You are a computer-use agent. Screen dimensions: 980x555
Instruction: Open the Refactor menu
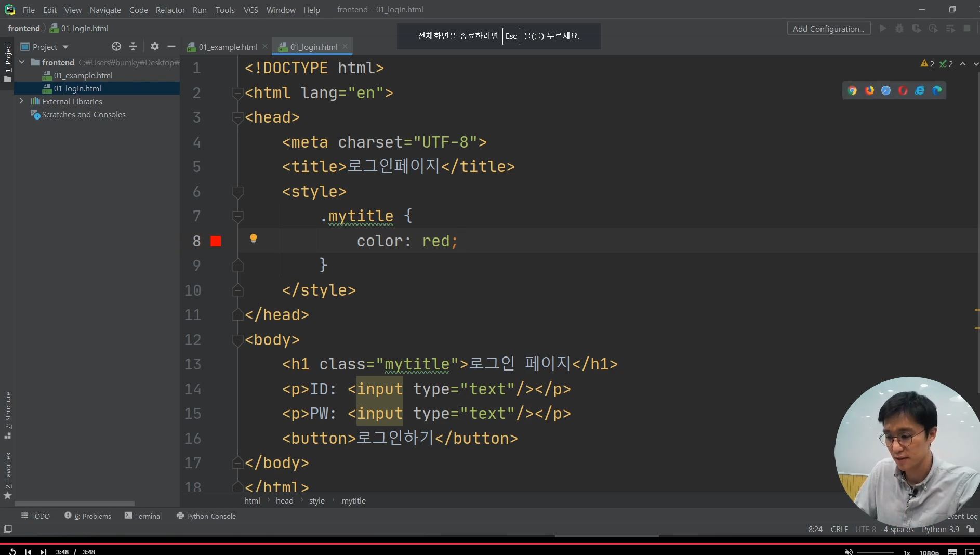[170, 10]
